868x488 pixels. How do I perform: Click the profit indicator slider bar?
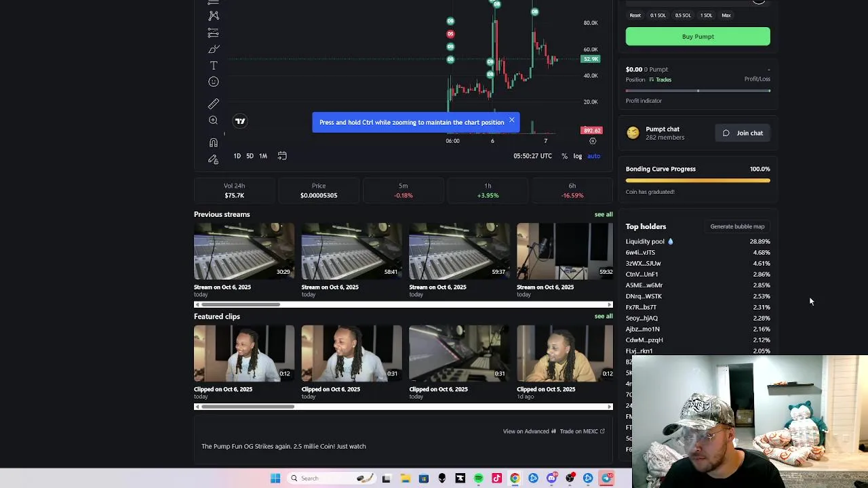pos(698,90)
